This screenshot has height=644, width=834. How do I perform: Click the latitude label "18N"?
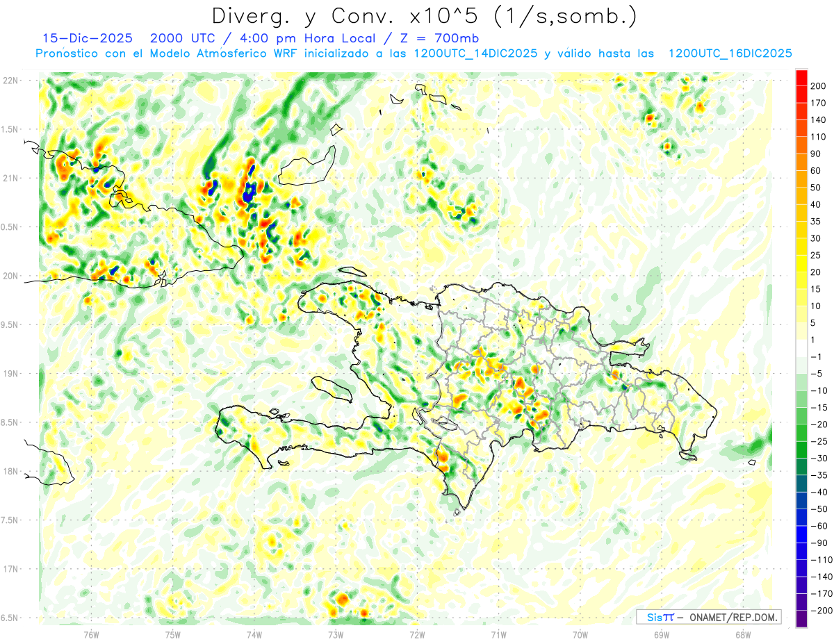point(10,471)
